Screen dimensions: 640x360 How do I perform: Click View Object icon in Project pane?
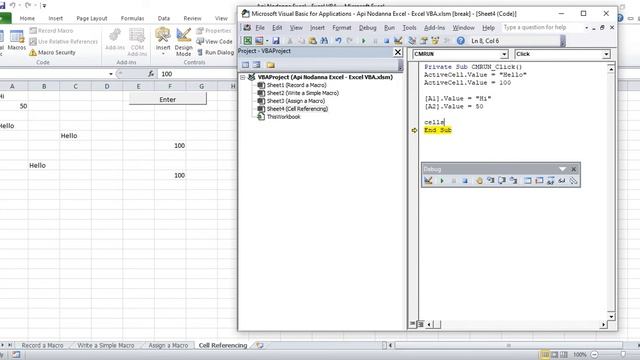click(x=257, y=65)
